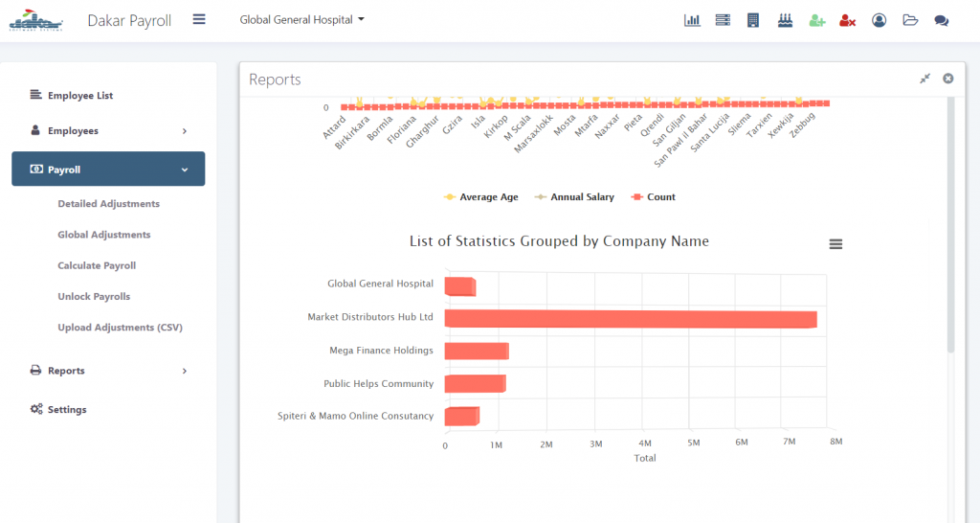This screenshot has height=523, width=980.
Task: Click the open folder icon
Action: pyautogui.click(x=910, y=20)
